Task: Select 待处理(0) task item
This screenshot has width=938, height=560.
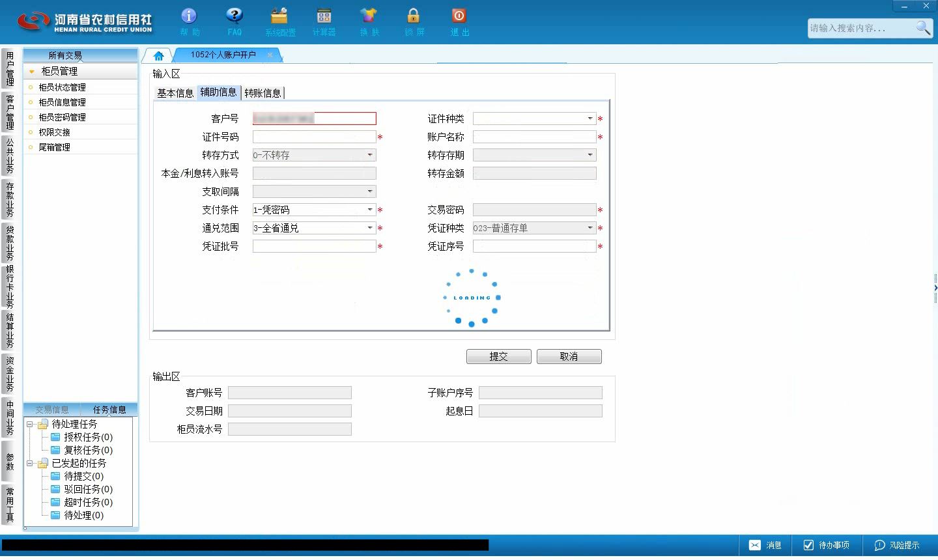Action: coord(83,515)
